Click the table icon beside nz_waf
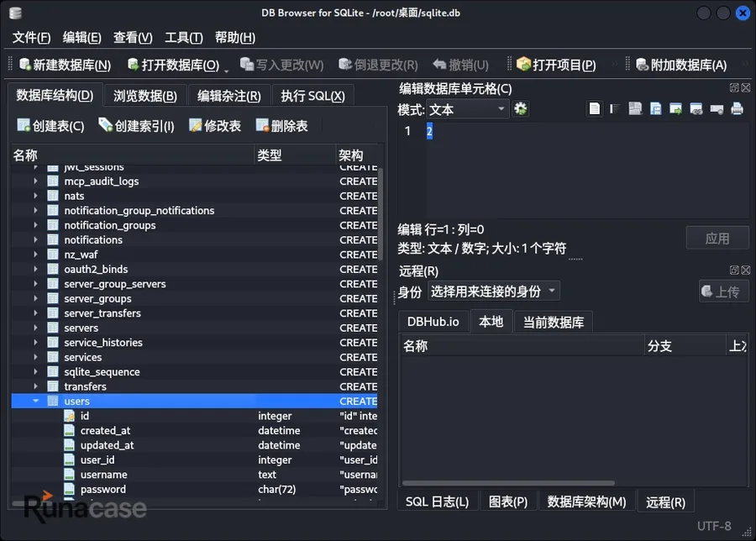The height and width of the screenshot is (541, 756). coord(53,255)
